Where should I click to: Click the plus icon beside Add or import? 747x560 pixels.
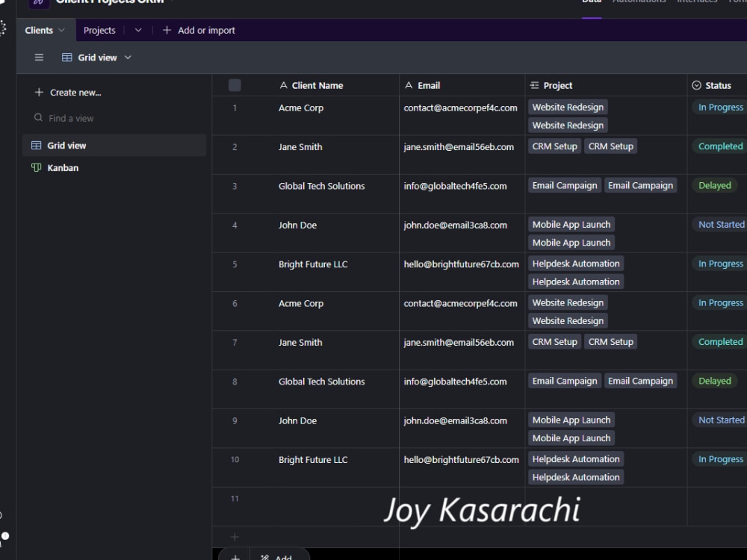pyautogui.click(x=167, y=30)
